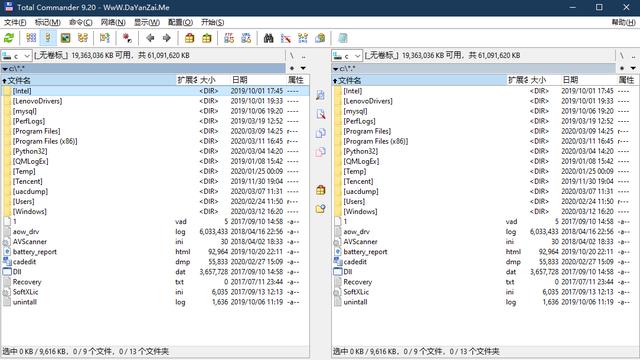
Task: Open the 开始(S) menu
Action: [212, 22]
